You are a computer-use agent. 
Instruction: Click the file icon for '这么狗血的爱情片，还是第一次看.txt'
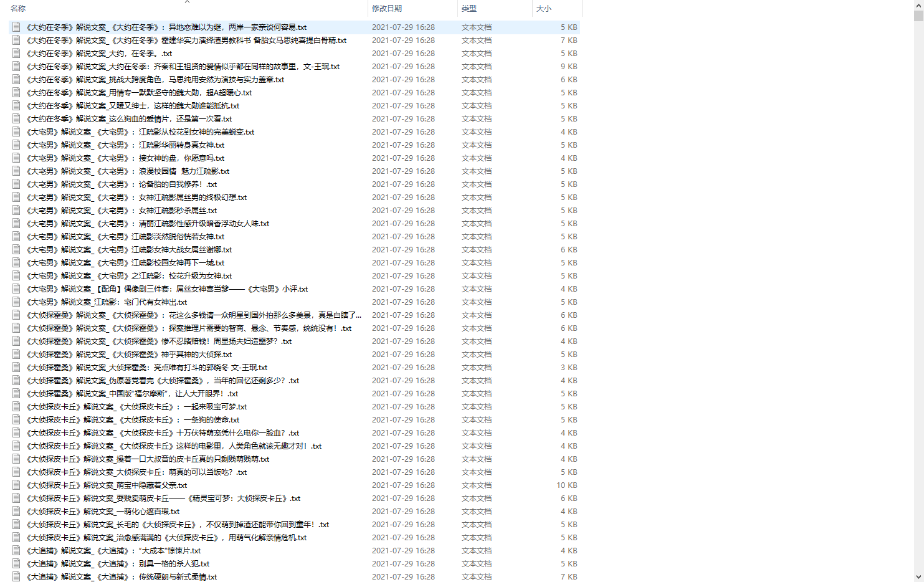click(16, 119)
